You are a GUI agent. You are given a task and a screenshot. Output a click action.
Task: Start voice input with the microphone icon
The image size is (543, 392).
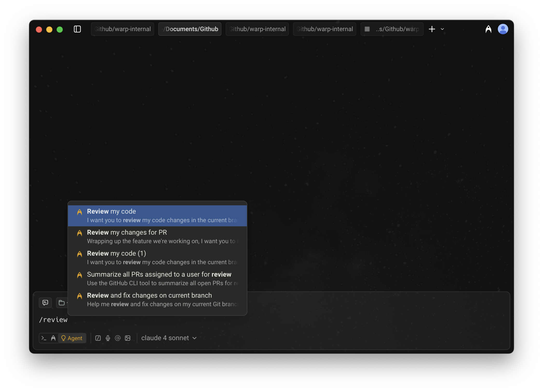108,338
